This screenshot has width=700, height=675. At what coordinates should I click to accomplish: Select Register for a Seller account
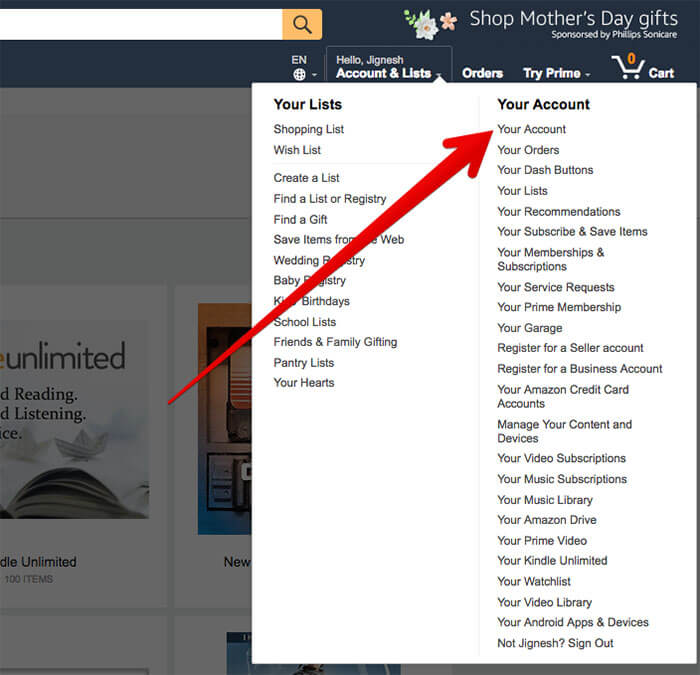(570, 348)
